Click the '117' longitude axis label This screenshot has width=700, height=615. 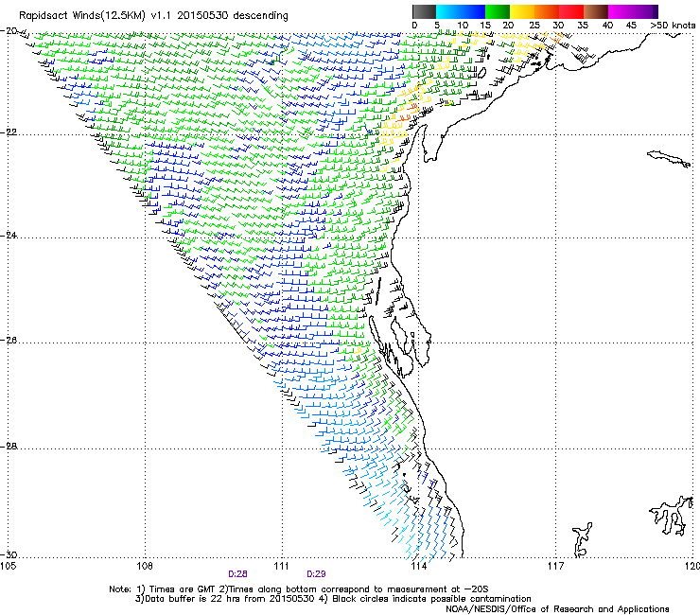pyautogui.click(x=555, y=567)
